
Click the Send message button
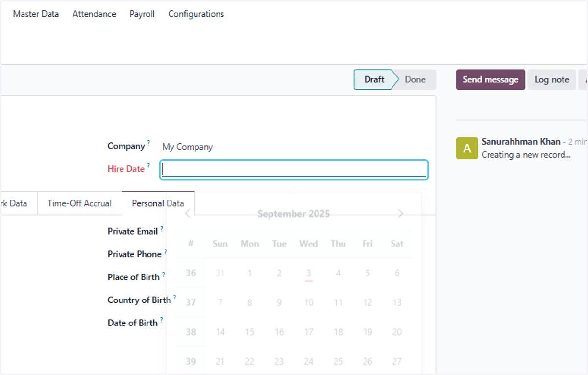tap(490, 79)
